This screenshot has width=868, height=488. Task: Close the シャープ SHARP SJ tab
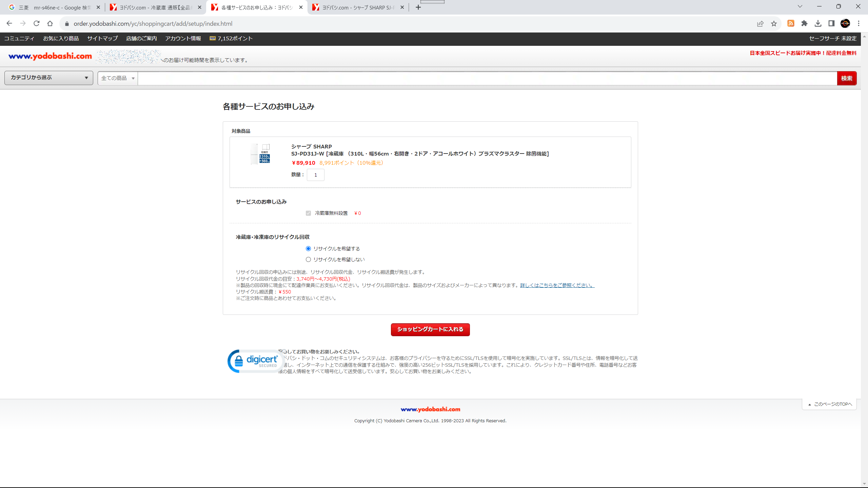402,7
